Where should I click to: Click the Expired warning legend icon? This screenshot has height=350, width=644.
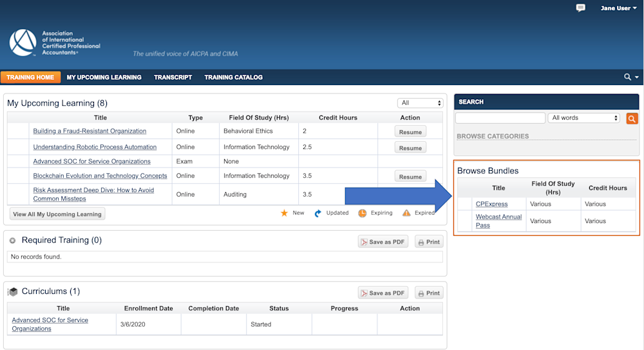(406, 213)
